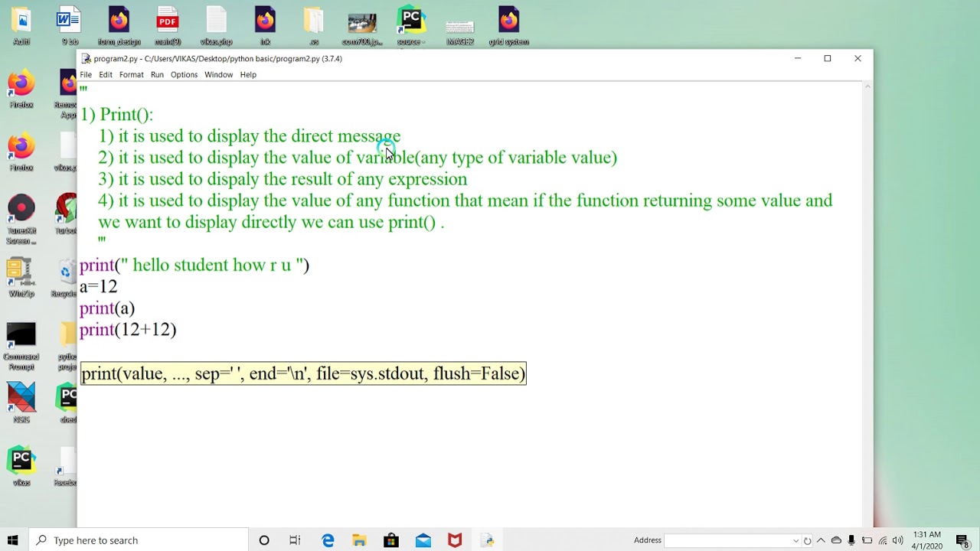Open the volume control tray icon
The height and width of the screenshot is (551, 980).
[898, 540]
